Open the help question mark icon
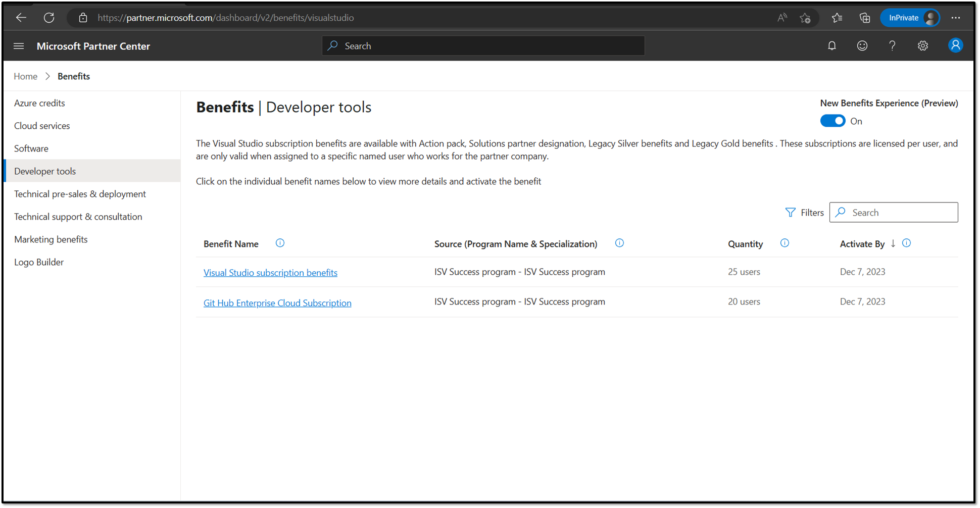This screenshot has height=508, width=980. 892,46
